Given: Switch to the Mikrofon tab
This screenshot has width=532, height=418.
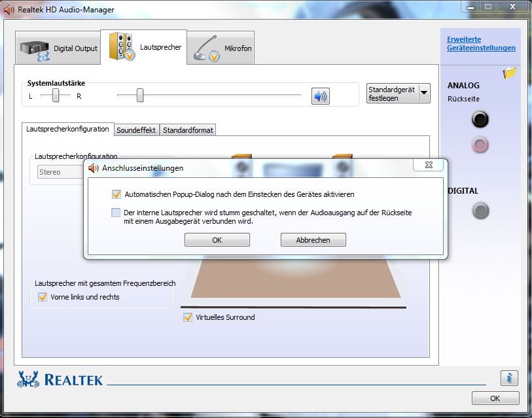Looking at the screenshot, I should tap(221, 48).
